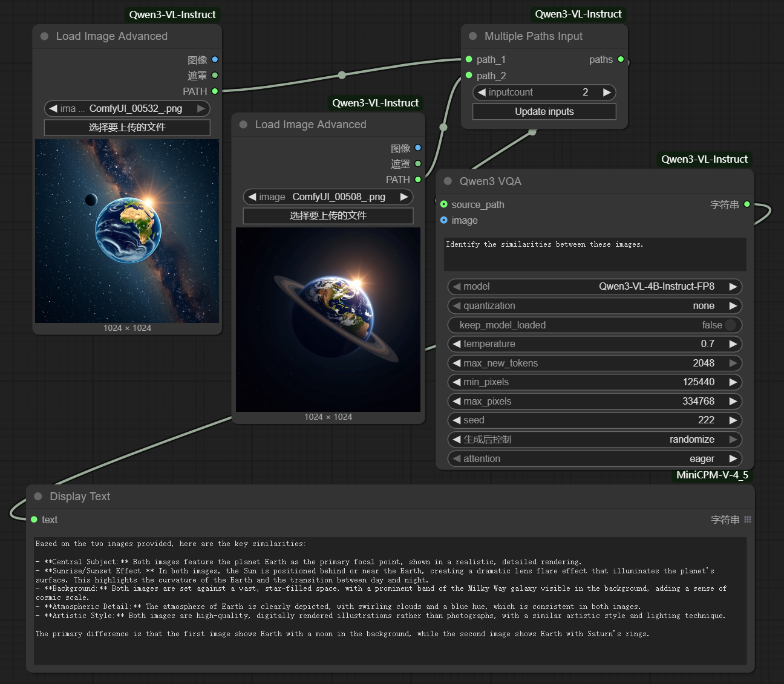Click the Display Text output text area
Screen dimensions: 784x684
(x=390, y=601)
